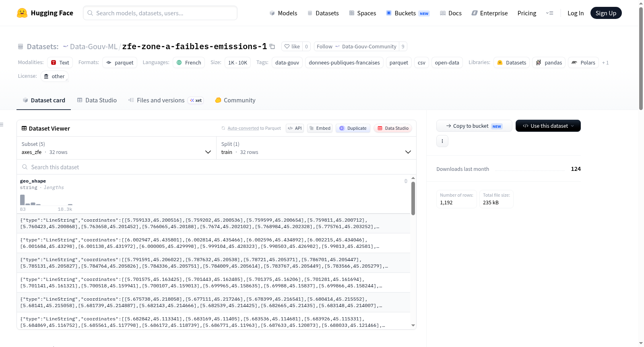The width and height of the screenshot is (644, 347).
Task: Select the row starting with 5.682842,45.113341
Action: point(213,321)
